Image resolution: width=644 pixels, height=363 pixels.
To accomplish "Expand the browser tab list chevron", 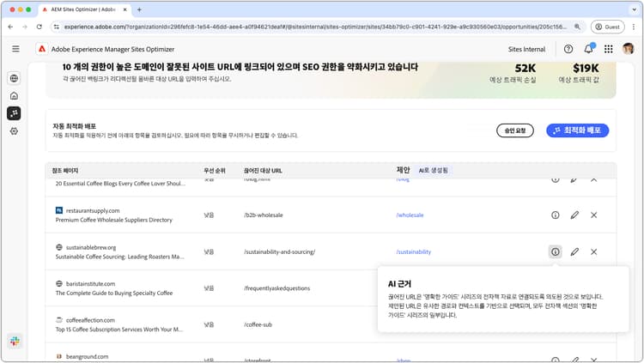I will [635, 9].
